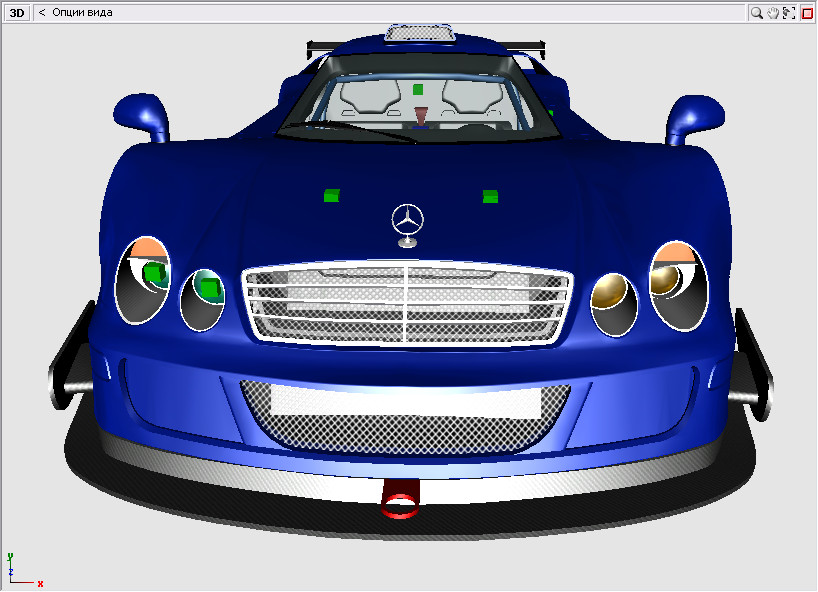Screen dimensions: 818x592
Task: Select green marker in outer left headlight
Action: [154, 272]
